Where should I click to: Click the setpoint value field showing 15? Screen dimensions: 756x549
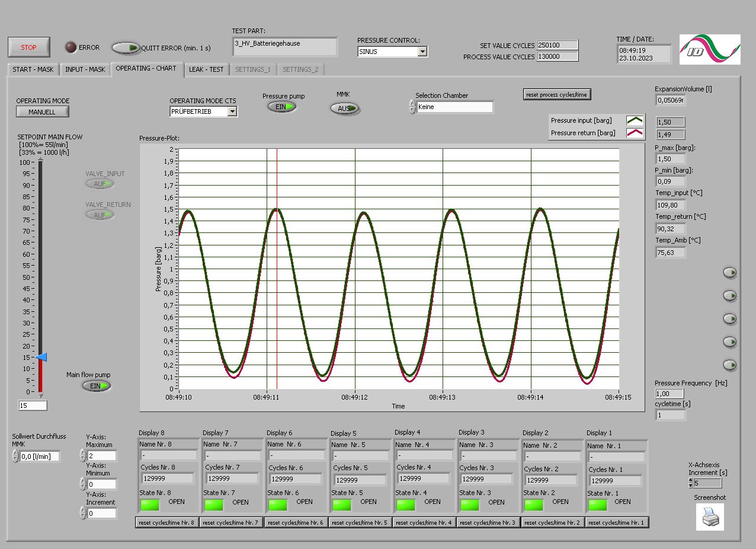[x=33, y=406]
